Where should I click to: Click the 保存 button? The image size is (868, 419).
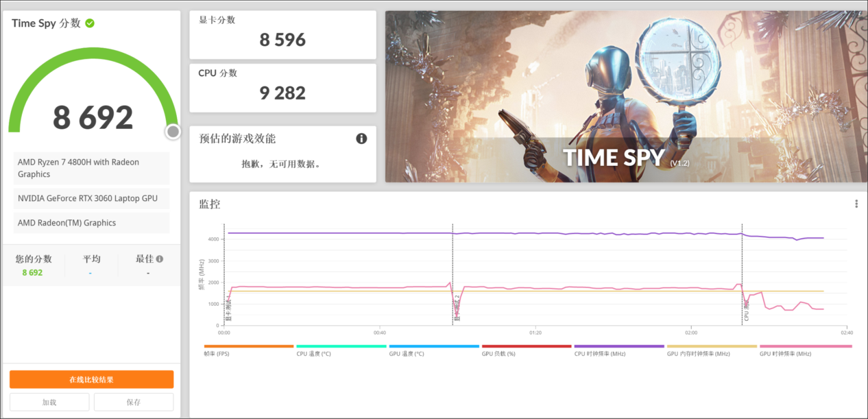134,402
